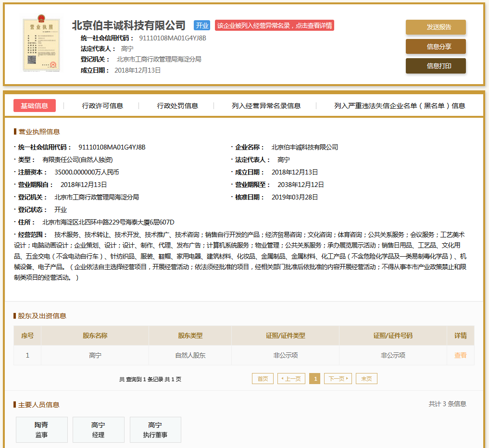Open the 高宁 执行董事 personnel card
The width and height of the screenshot is (489, 448).
pos(155,429)
